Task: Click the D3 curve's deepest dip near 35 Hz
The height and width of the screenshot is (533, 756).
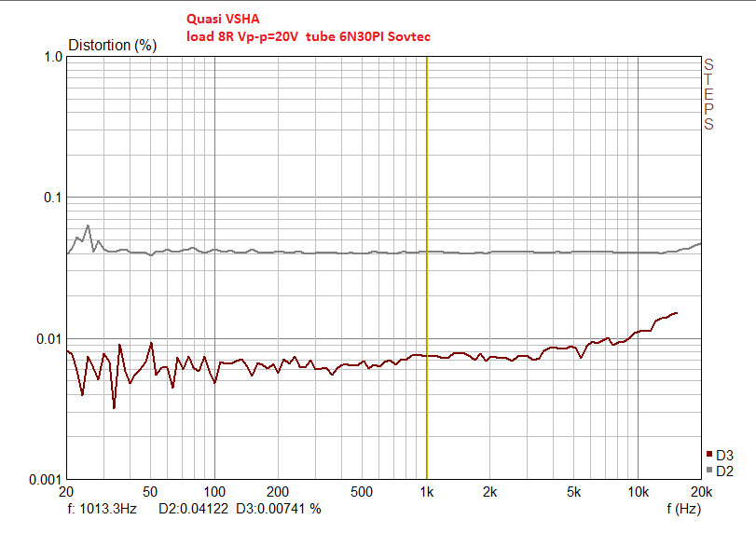Action: (114, 408)
